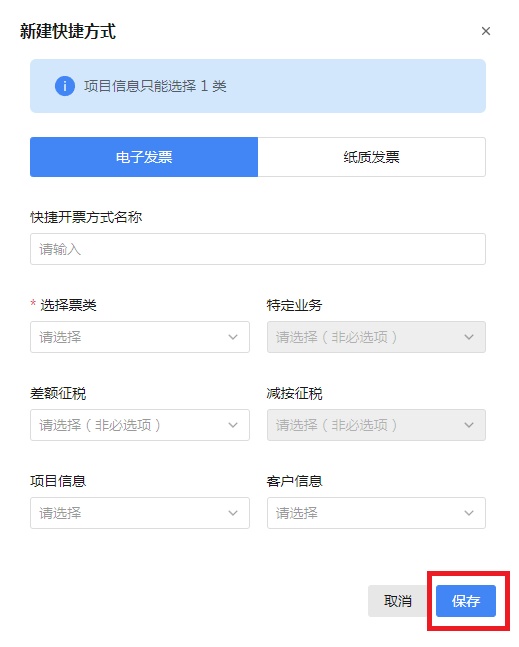Click the 减按征税 chevron arrow
This screenshot has width=519, height=647.
[x=469, y=425]
